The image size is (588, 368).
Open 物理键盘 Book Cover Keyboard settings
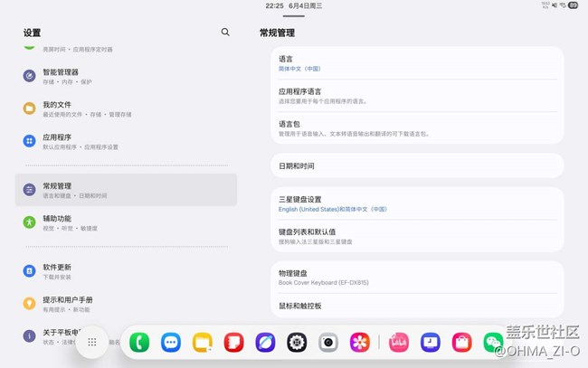click(416, 277)
